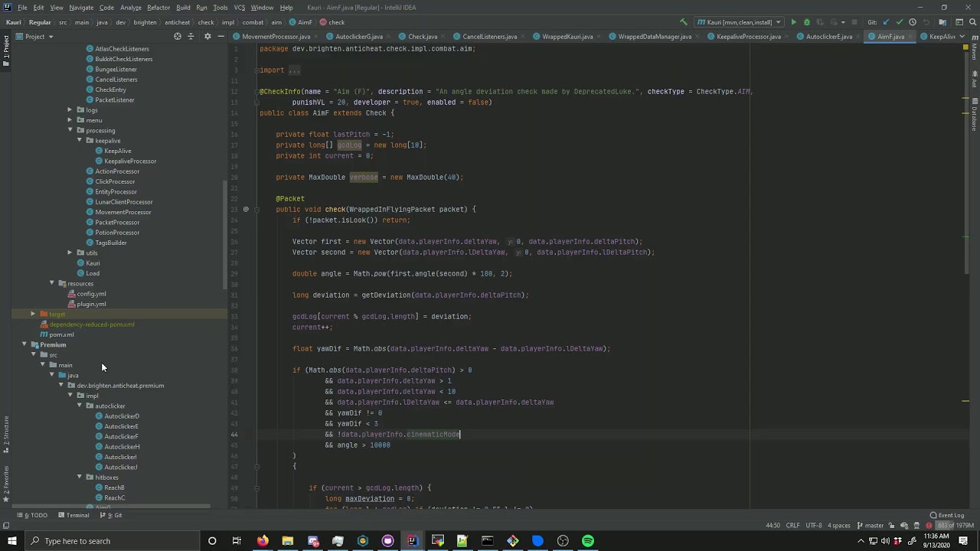Open File Explorer from the taskbar
The width and height of the screenshot is (980, 551).
click(x=287, y=541)
